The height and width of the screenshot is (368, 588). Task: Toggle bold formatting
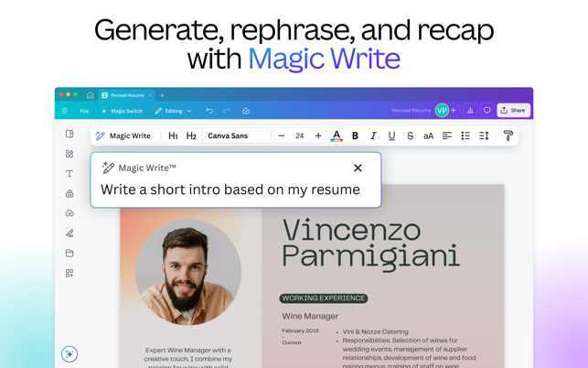click(355, 135)
